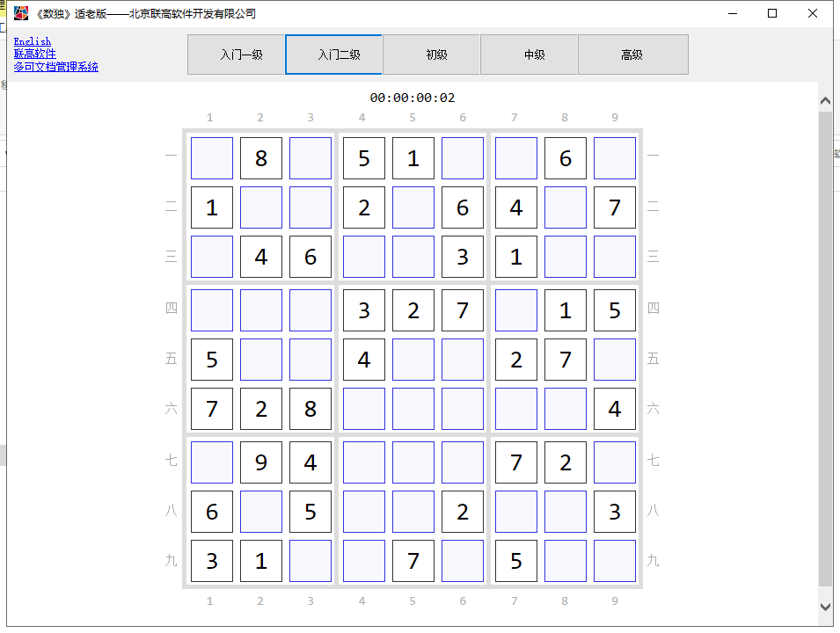Close the Sudoku window

pyautogui.click(x=812, y=13)
